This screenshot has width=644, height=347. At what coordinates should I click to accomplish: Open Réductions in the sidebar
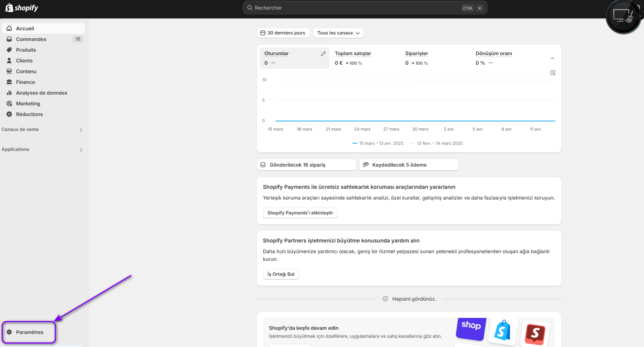pos(44,114)
